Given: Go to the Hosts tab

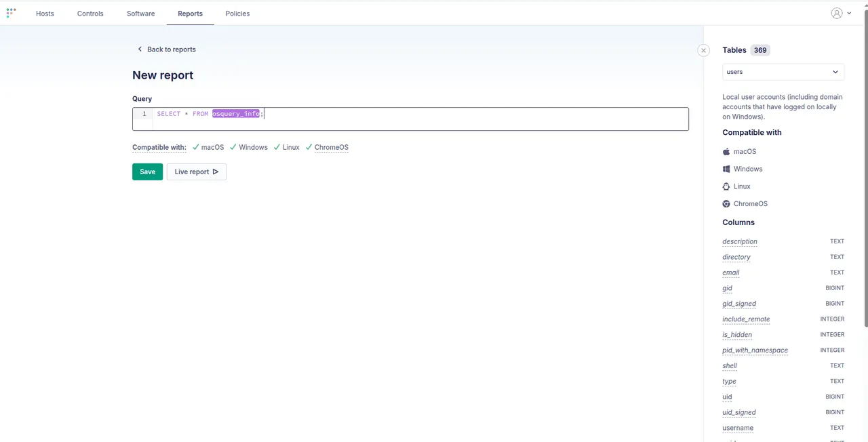Looking at the screenshot, I should [45, 14].
